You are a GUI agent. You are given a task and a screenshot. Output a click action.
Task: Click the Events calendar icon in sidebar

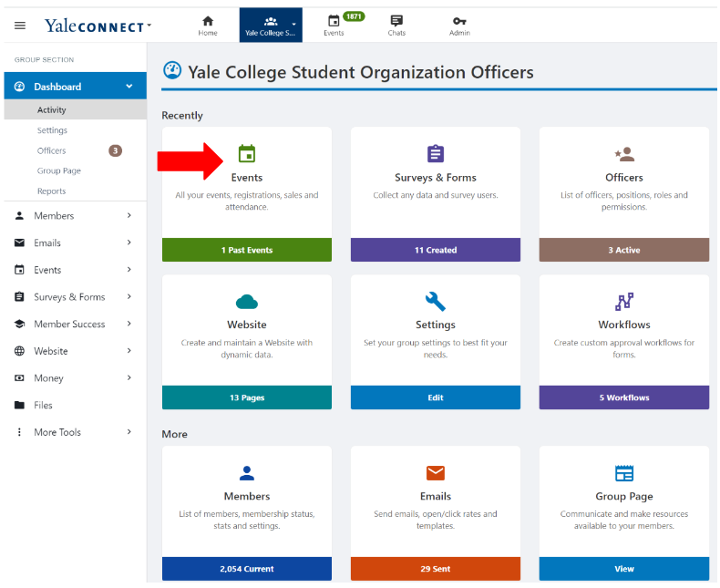click(x=19, y=270)
